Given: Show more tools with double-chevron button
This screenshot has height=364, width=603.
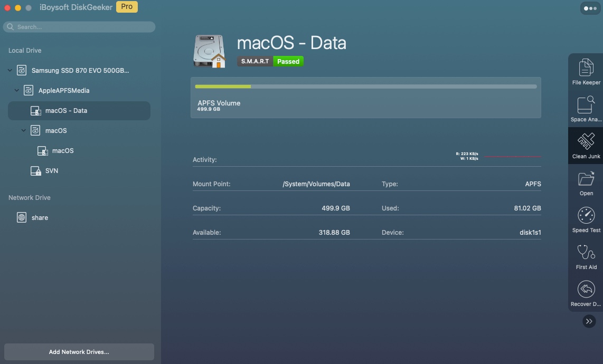Looking at the screenshot, I should 589,321.
